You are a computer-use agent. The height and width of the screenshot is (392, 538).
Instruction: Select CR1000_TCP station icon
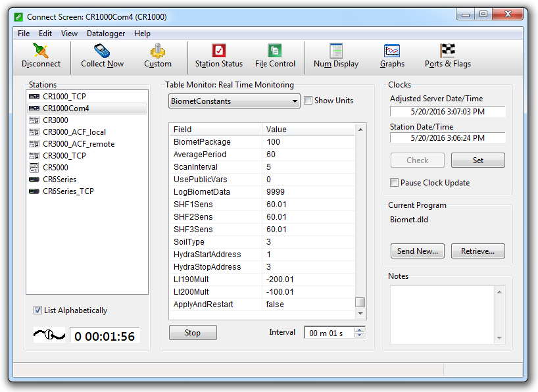34,97
